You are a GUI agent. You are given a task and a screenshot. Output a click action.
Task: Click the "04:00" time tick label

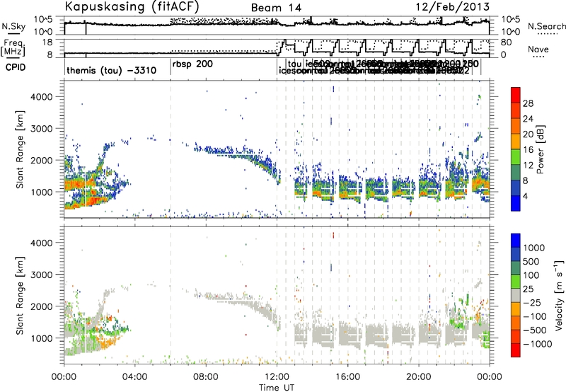click(x=134, y=377)
